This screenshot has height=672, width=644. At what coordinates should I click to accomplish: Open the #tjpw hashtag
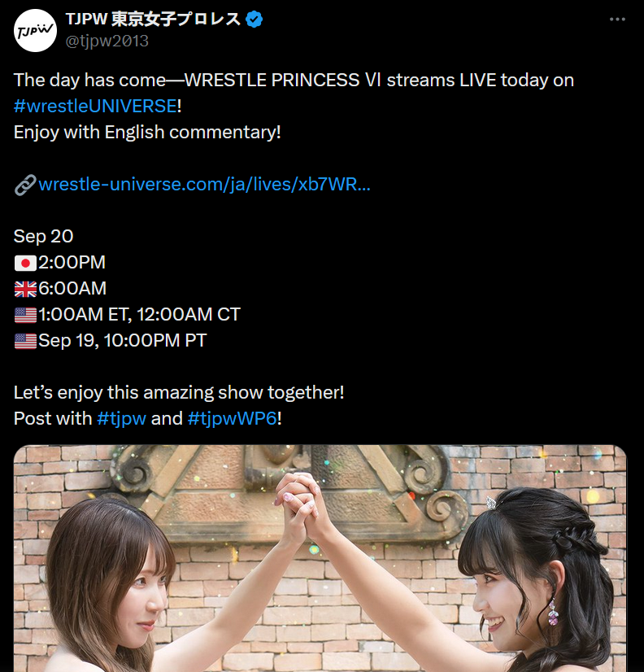[122, 419]
